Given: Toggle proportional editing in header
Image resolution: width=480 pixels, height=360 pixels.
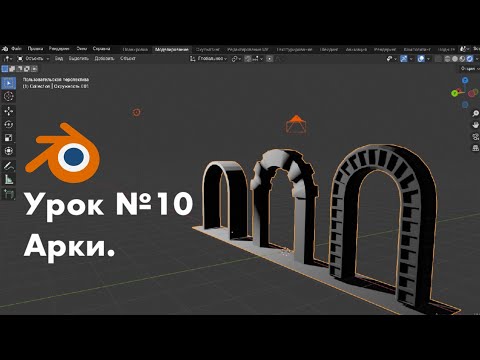Looking at the screenshot, I should pyautogui.click(x=270, y=59).
